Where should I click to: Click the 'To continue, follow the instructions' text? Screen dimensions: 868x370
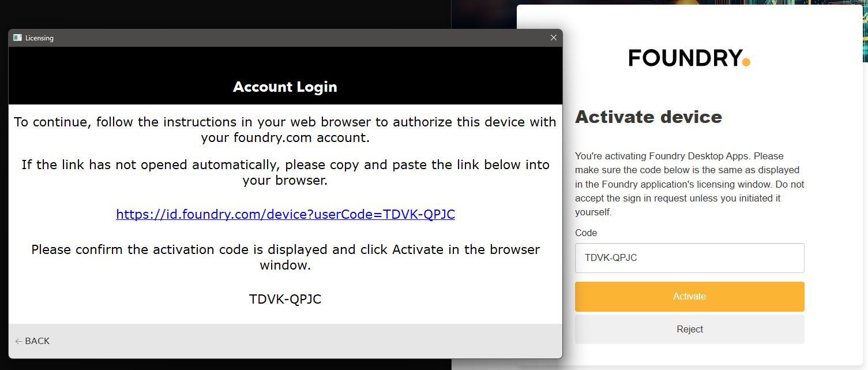285,130
